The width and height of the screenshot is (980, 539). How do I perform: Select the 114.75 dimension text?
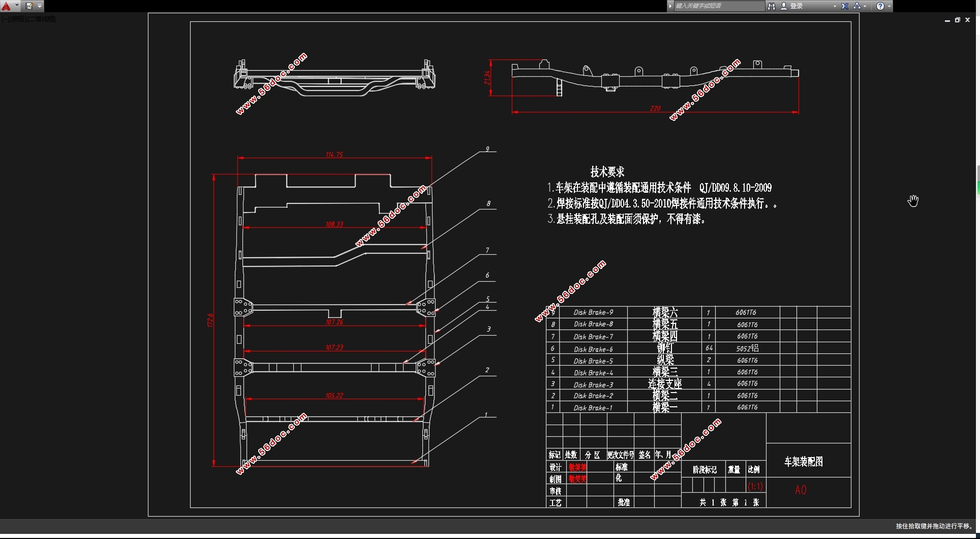pyautogui.click(x=334, y=155)
